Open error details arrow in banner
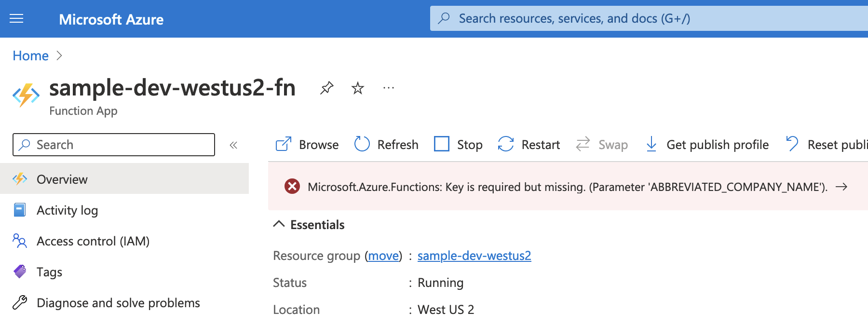Screen dimensions: 868x326 point(841,187)
